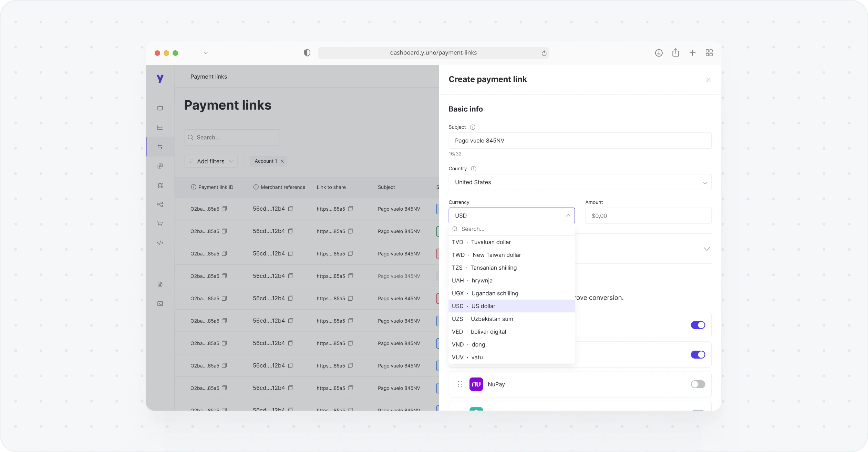
Task: Click the analytics chart sidebar icon
Action: click(x=160, y=128)
